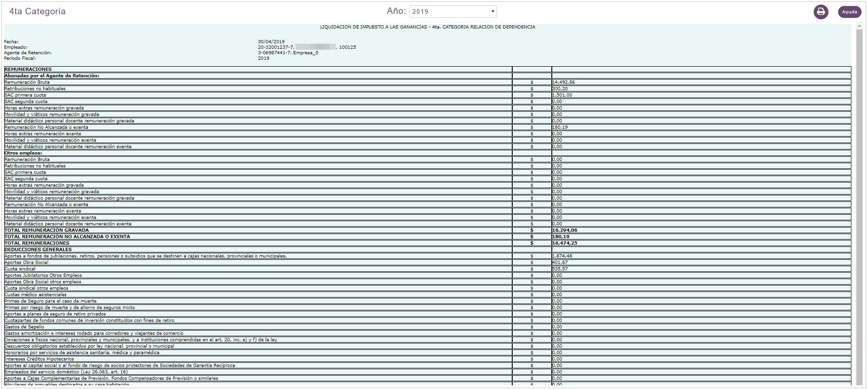Click the amount 14.492,86
The width and height of the screenshot is (868, 389).
(x=563, y=82)
